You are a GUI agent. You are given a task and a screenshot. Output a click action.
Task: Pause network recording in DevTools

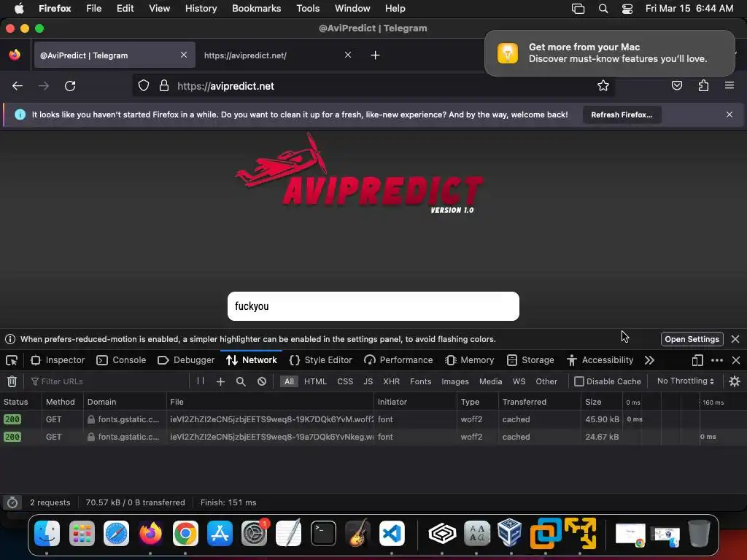201,381
